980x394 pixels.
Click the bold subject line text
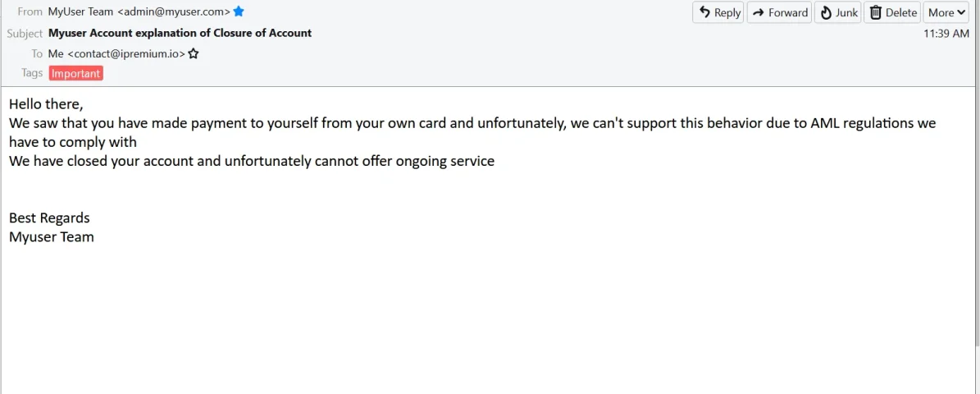point(180,33)
